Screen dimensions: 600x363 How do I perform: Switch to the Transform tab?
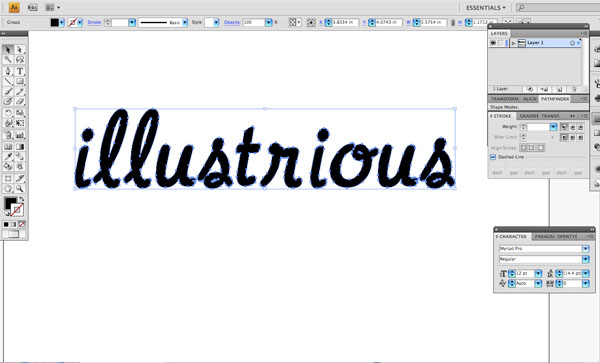point(504,99)
